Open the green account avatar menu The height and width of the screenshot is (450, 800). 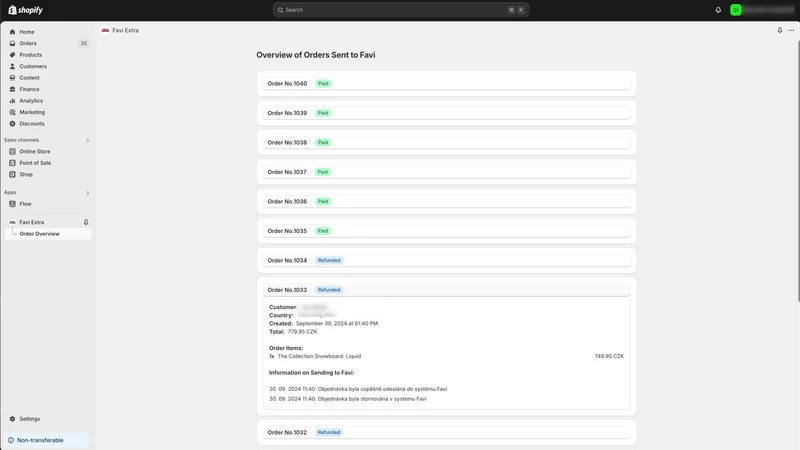tap(736, 10)
